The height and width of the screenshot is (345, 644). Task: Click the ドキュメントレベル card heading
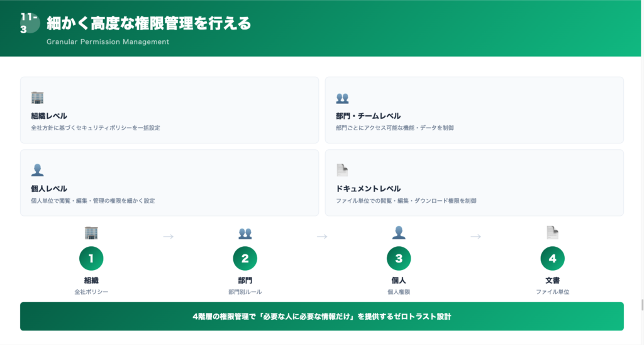[x=368, y=189]
